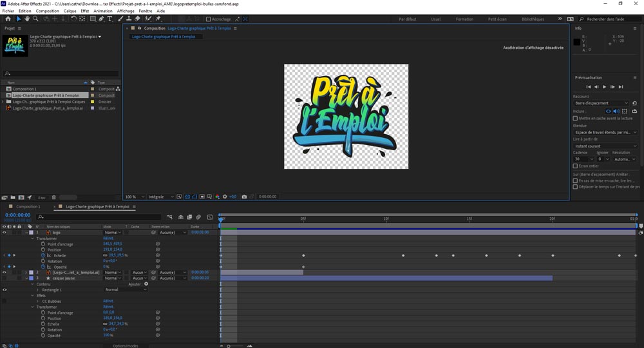Screen dimensions: 644x348
Task: Open the color channel display icon
Action: pyautogui.click(x=217, y=197)
